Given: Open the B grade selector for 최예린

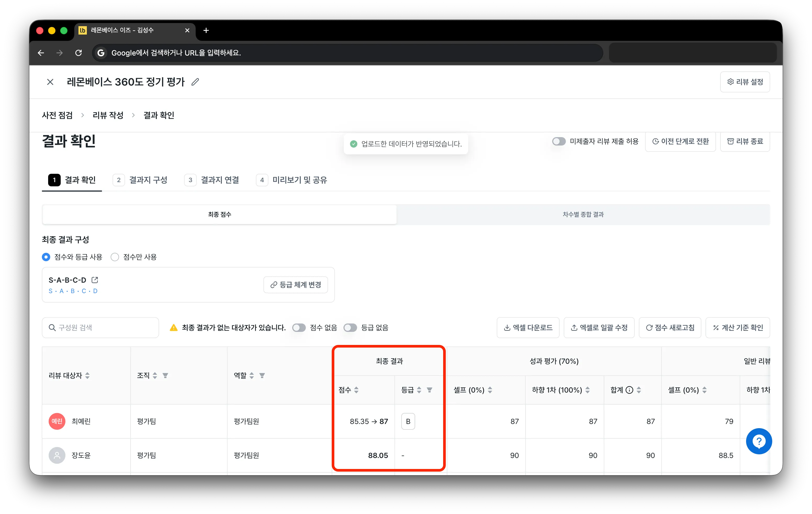Looking at the screenshot, I should click(408, 421).
